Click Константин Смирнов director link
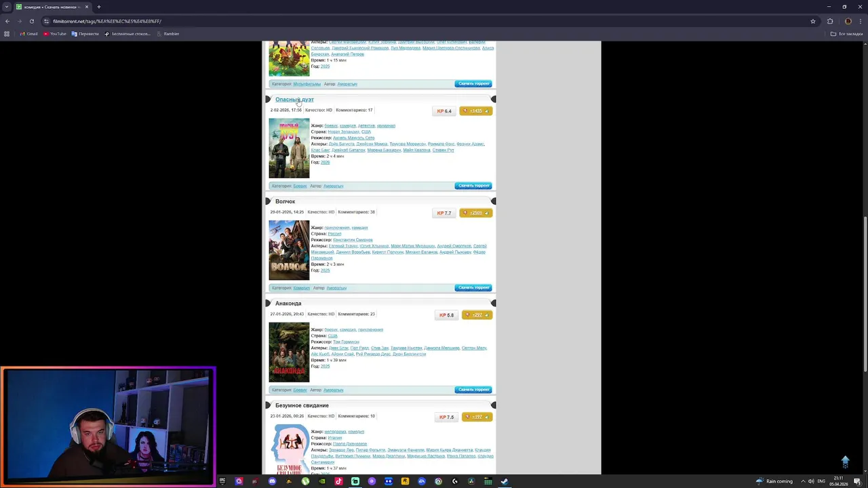868x488 pixels. [353, 240]
